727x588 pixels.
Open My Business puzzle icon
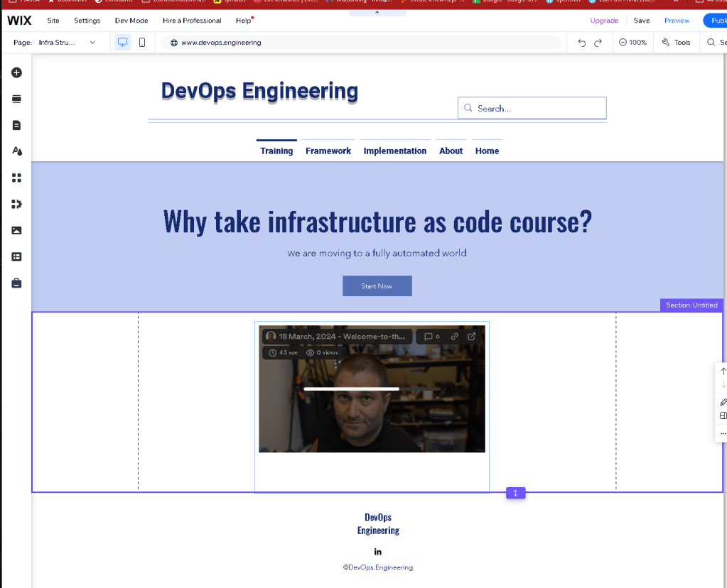coord(16,204)
